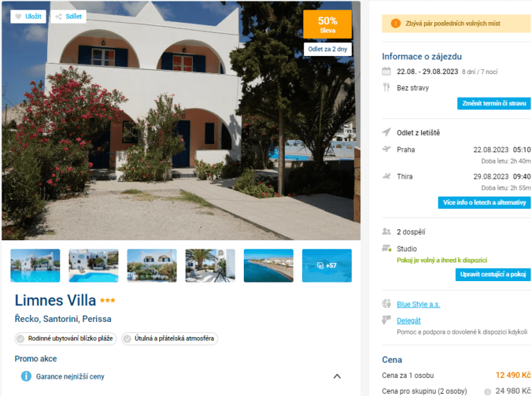Click the travelers icon beside 2 dospělí
Screen dimensions: 532x396
(387, 231)
